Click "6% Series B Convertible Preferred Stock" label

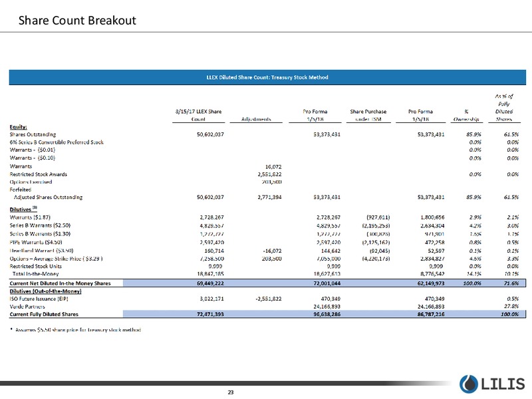57,142
